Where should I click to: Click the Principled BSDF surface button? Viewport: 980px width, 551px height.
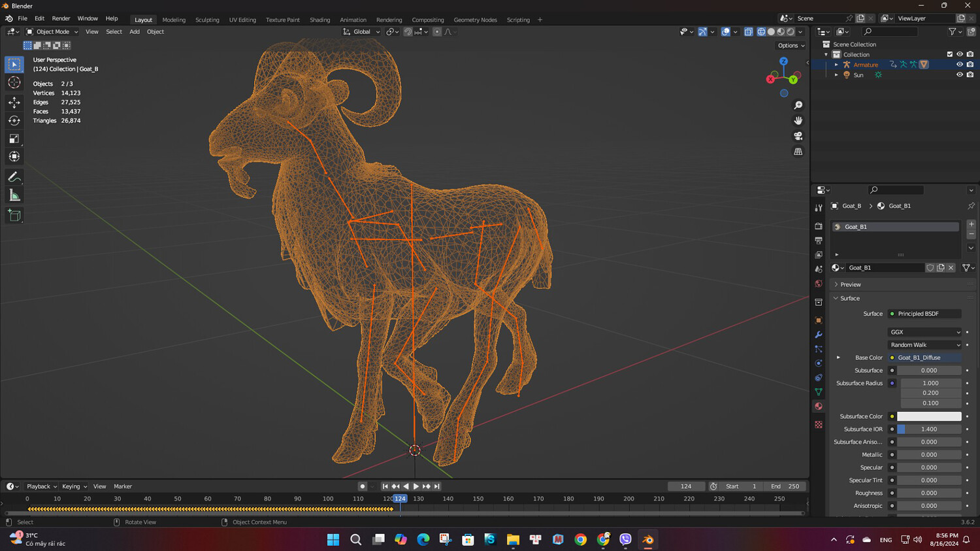click(x=924, y=314)
